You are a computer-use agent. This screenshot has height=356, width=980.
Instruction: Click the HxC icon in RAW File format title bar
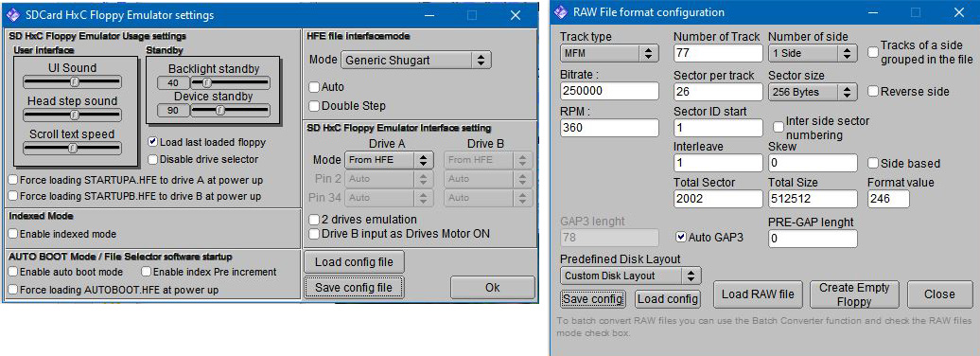click(562, 12)
